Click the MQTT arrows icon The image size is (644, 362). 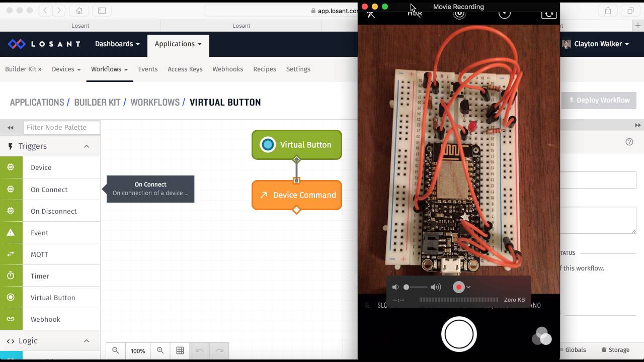(x=11, y=254)
